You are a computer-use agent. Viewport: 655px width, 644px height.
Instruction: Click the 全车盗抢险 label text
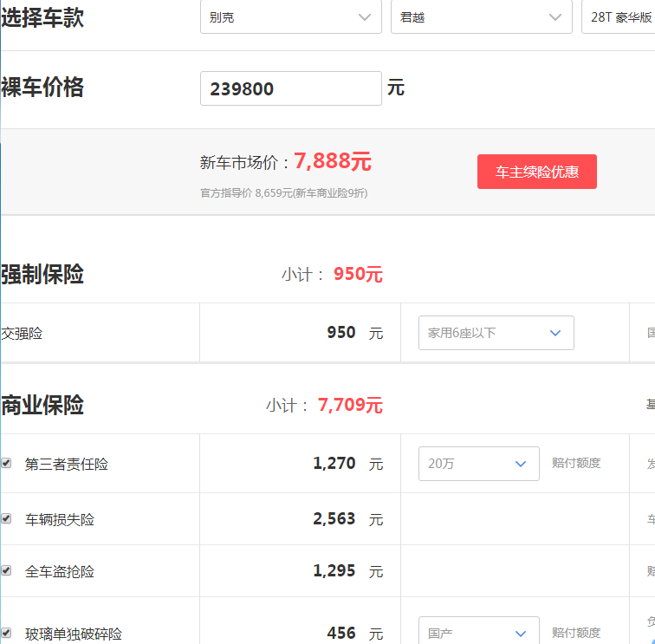60,571
